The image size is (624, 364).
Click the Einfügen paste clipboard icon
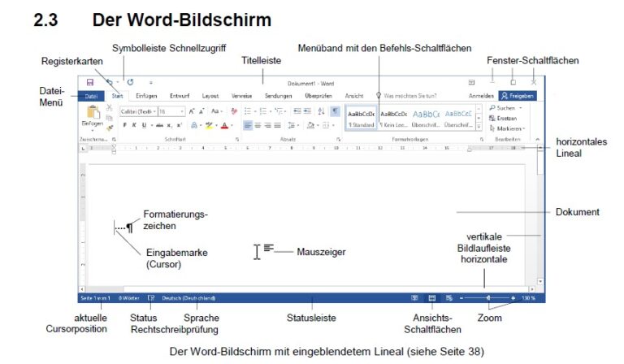(93, 112)
